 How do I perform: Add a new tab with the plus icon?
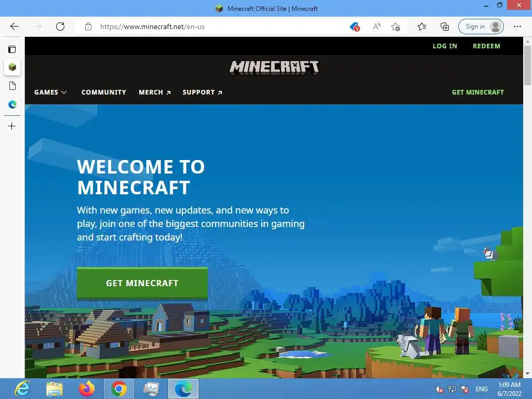pos(12,126)
